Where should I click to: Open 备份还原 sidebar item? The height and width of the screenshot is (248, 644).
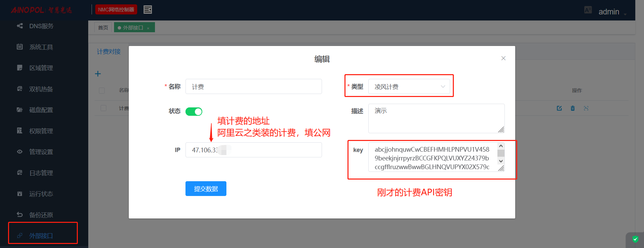pos(41,215)
